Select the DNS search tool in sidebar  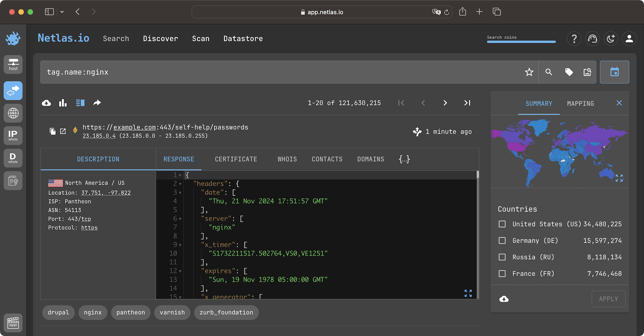13,113
